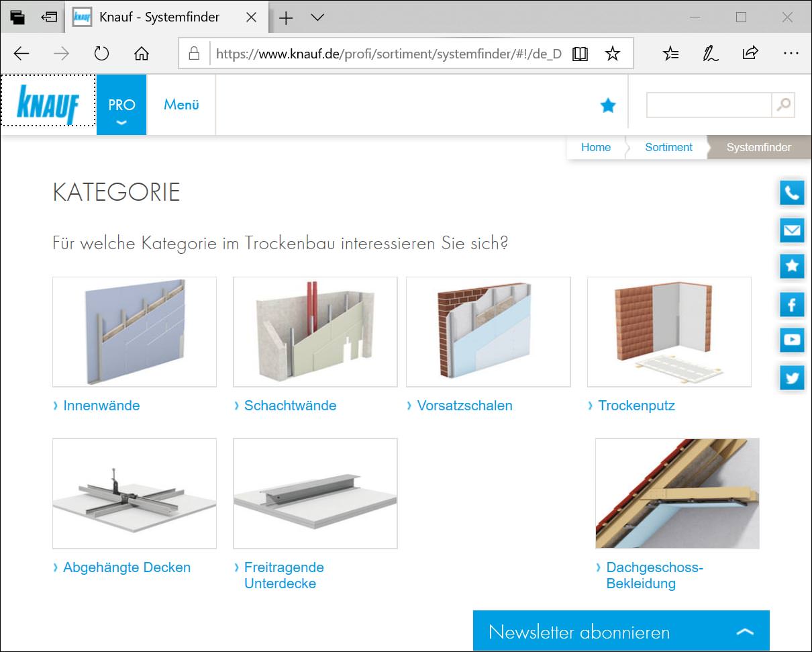812x652 pixels.
Task: Click the search magnifier button
Action: tap(783, 105)
